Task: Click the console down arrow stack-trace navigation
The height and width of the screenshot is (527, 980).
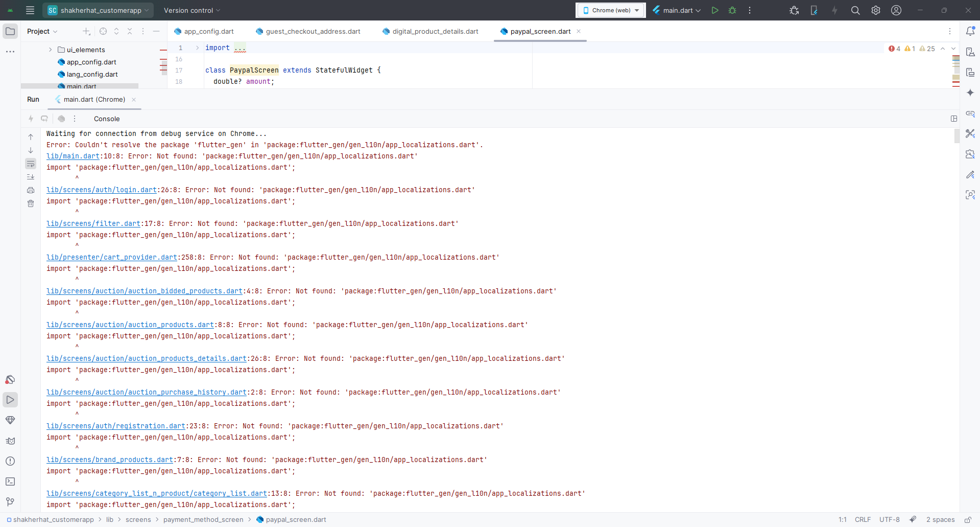Action: pyautogui.click(x=31, y=150)
